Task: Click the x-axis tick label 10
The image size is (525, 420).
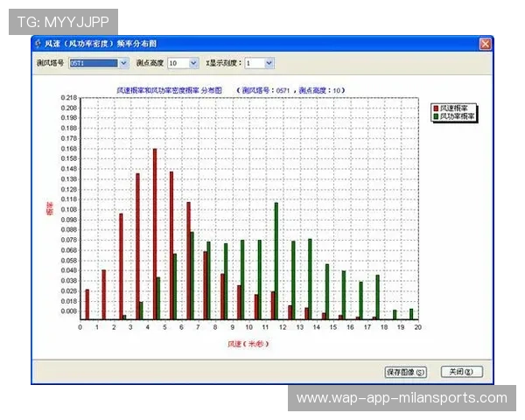Action: (248, 327)
